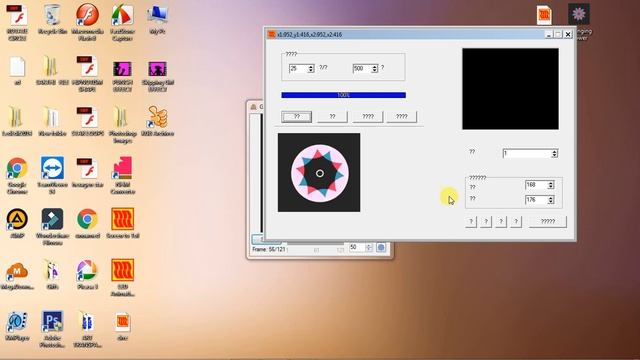Open the Chrome shortcut beside Filmora
Image resolution: width=640 pixels, height=360 pixels.
[87, 220]
